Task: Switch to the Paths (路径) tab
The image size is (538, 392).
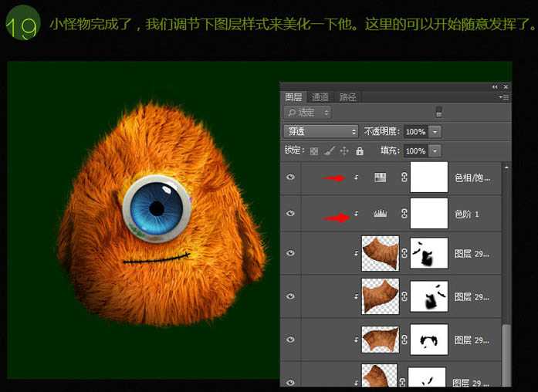Action: click(348, 97)
